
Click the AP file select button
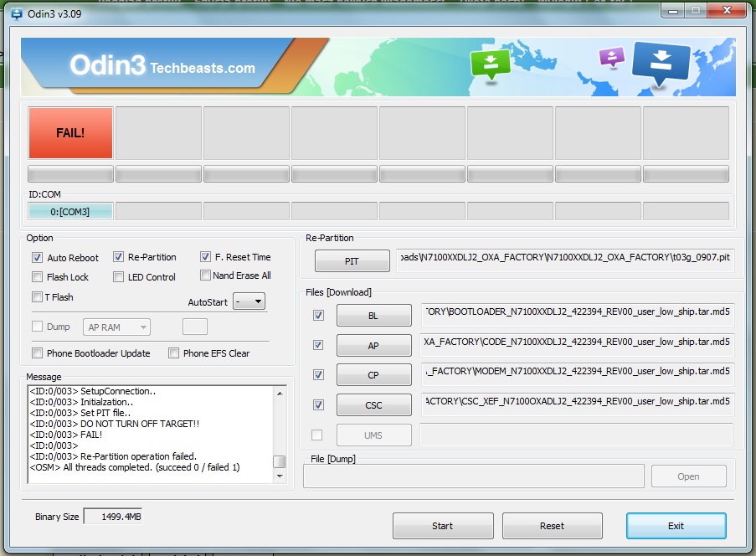point(373,345)
